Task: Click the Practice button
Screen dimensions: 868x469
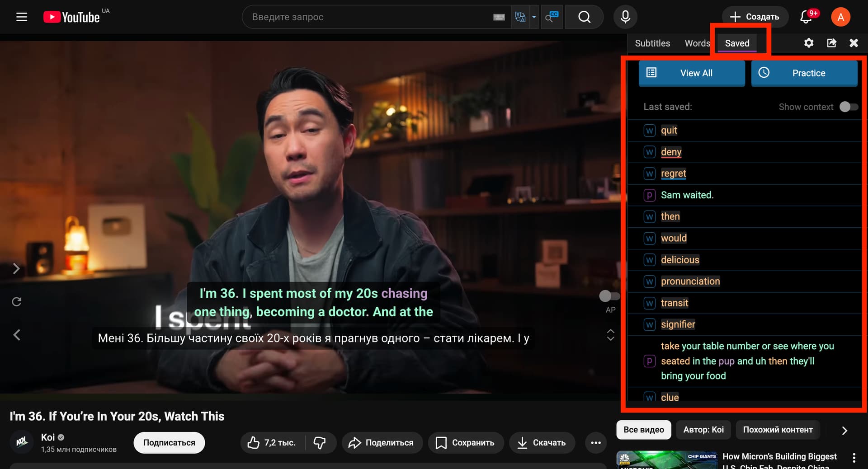Action: [x=804, y=73]
